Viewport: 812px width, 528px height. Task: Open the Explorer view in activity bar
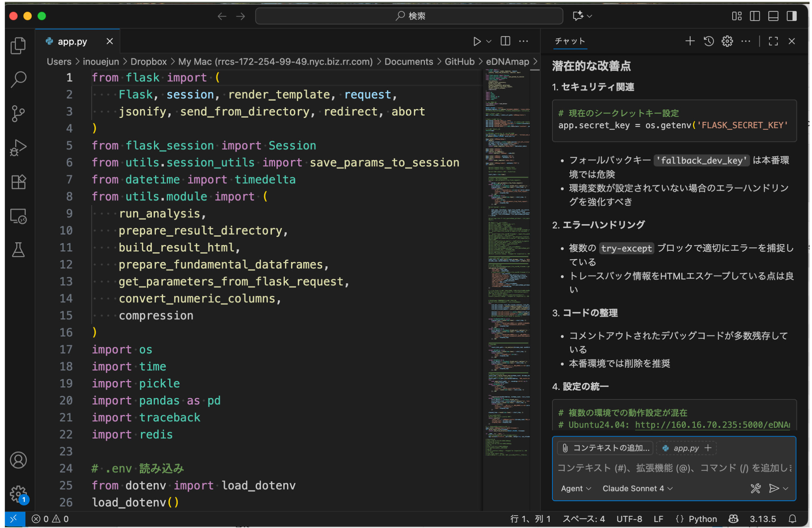pyautogui.click(x=18, y=45)
